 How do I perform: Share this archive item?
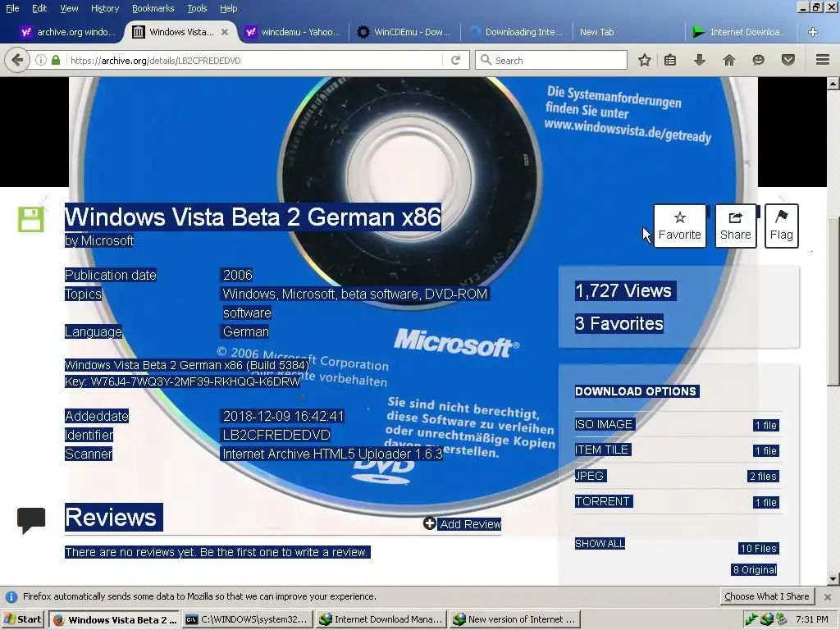point(736,226)
